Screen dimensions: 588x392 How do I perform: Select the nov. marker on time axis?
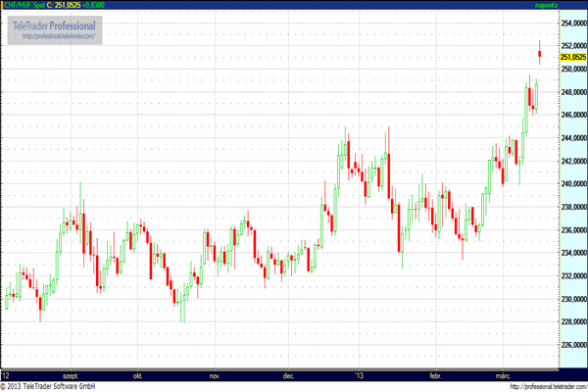pos(214,375)
